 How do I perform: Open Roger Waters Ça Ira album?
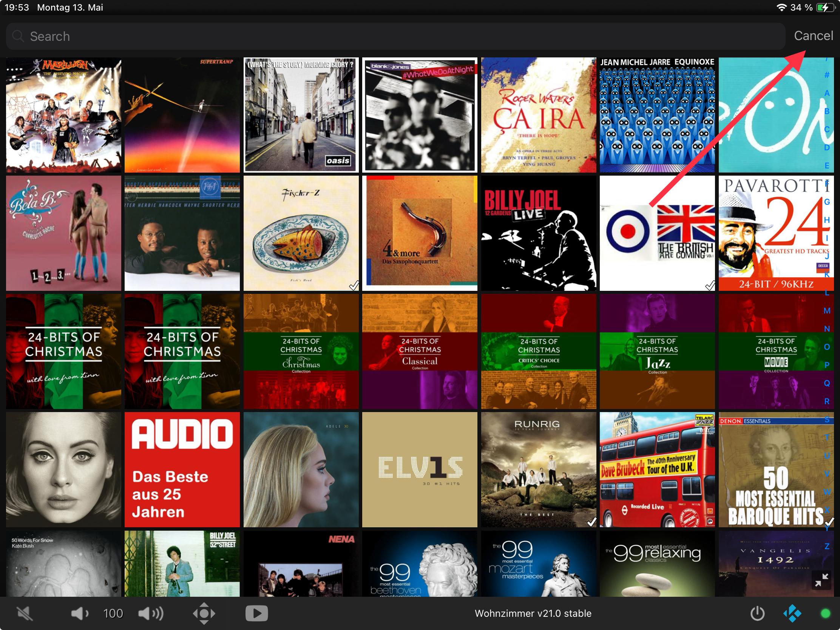pyautogui.click(x=539, y=115)
